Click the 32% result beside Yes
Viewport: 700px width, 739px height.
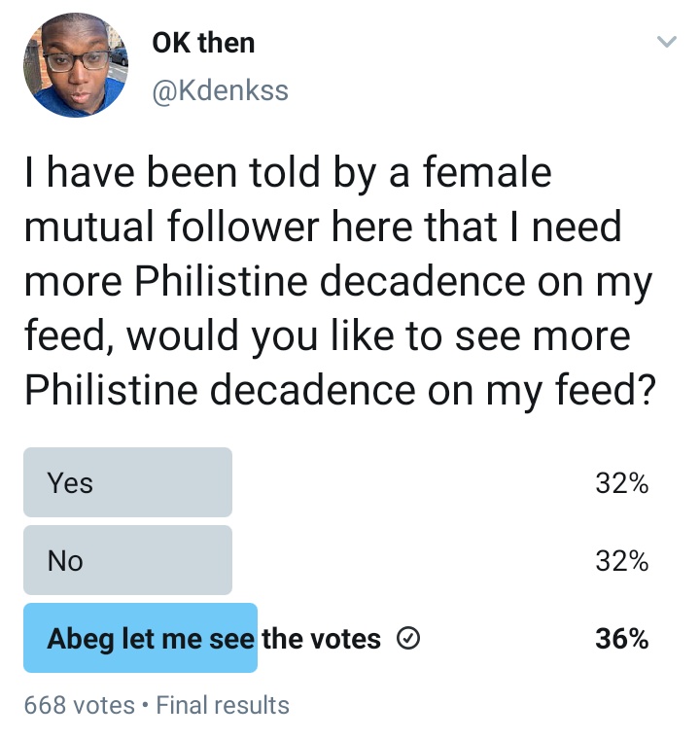coord(622,483)
